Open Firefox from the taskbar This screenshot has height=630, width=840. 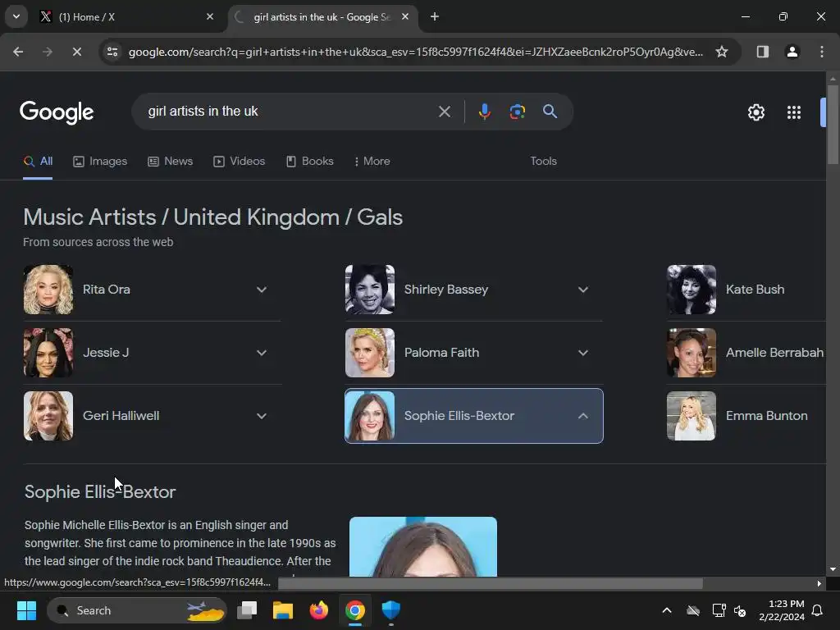(319, 610)
